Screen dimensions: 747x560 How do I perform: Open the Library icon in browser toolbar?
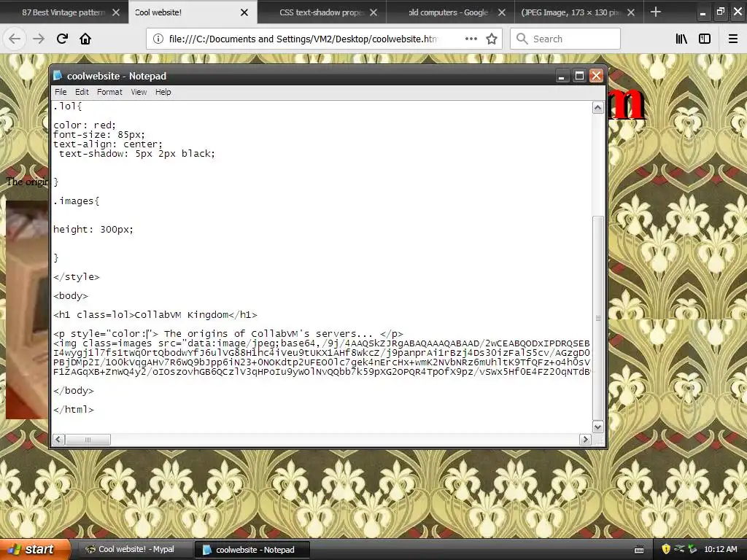tap(681, 39)
